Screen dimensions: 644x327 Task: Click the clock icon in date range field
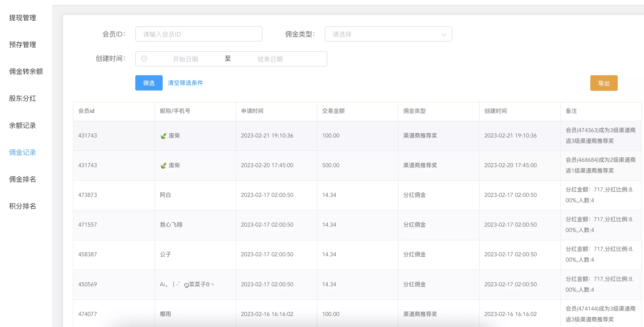[144, 59]
